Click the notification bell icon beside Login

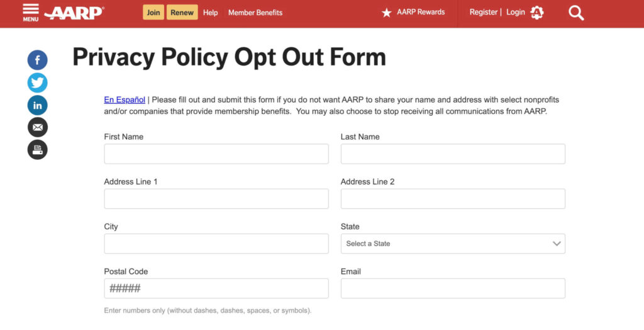click(x=536, y=13)
